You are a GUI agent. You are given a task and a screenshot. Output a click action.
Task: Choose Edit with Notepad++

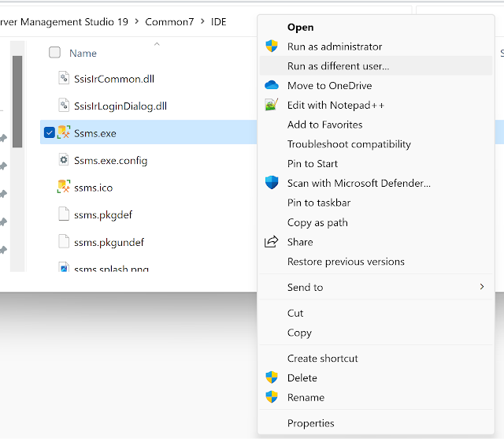tap(336, 105)
